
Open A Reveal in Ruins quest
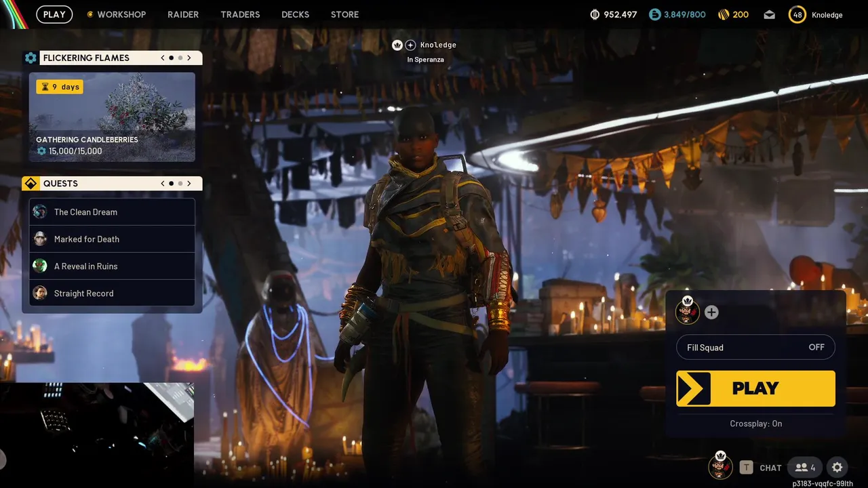click(x=112, y=266)
